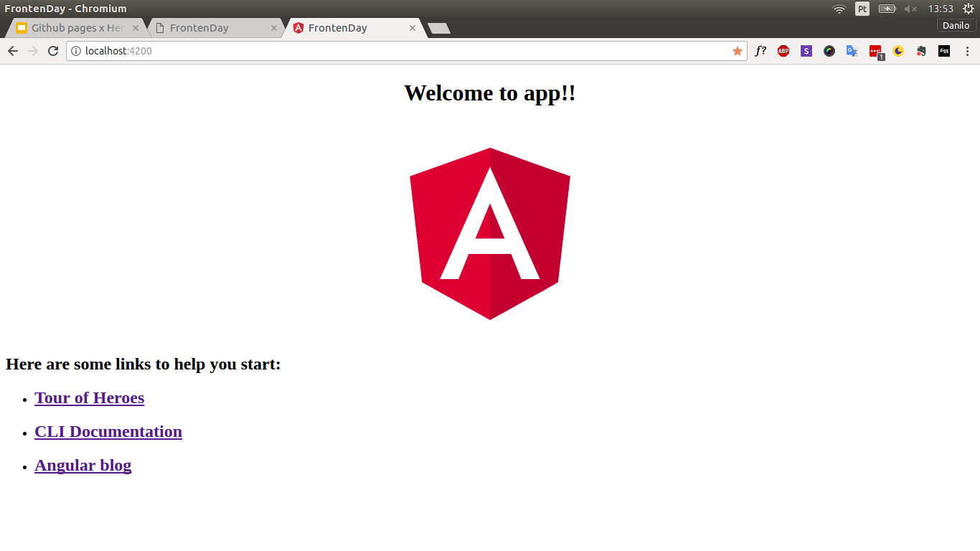Click the Danilo profile button
Viewport: 980px width, 551px height.
tap(956, 25)
